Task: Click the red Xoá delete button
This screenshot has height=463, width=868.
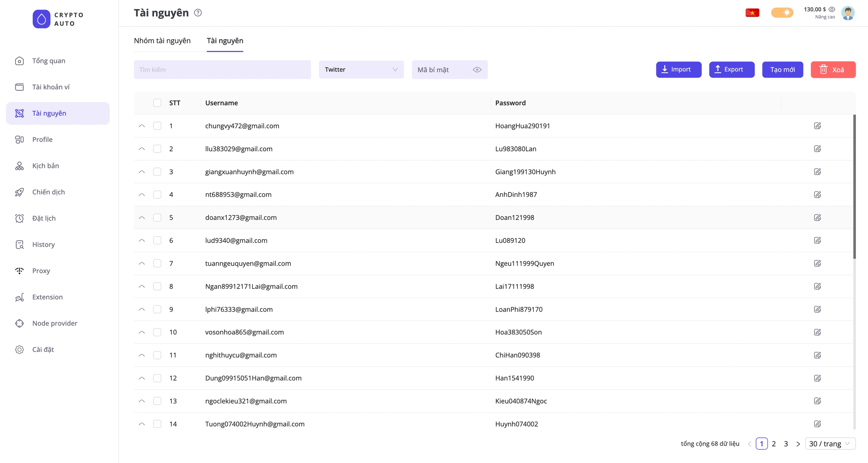Action: [x=833, y=70]
